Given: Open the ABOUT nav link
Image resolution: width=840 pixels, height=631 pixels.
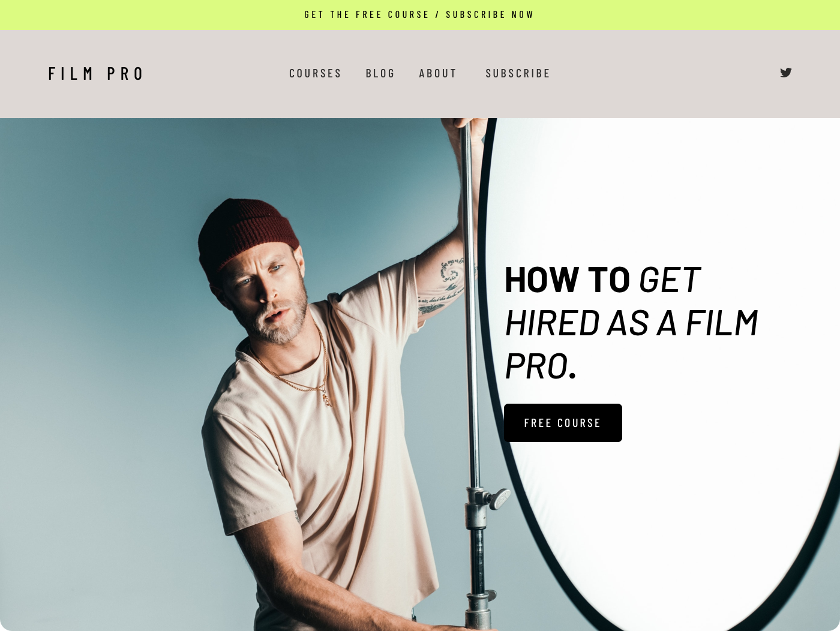Looking at the screenshot, I should [x=438, y=73].
